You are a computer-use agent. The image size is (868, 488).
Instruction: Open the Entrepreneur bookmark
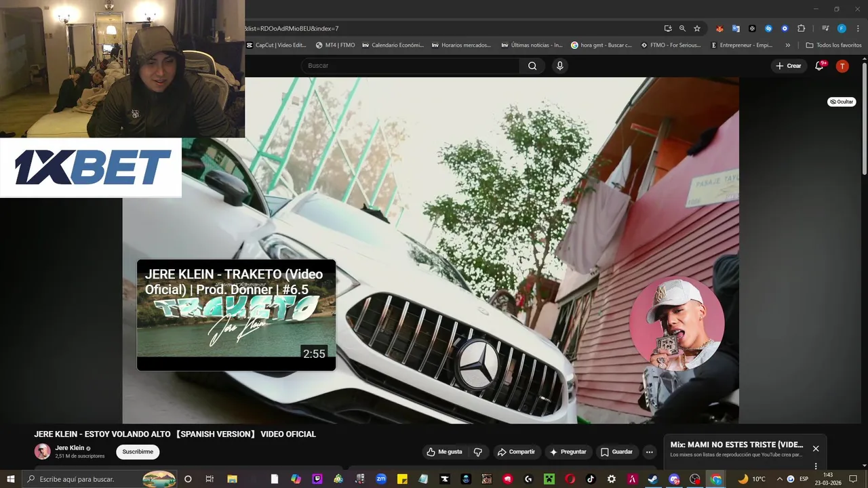(742, 45)
